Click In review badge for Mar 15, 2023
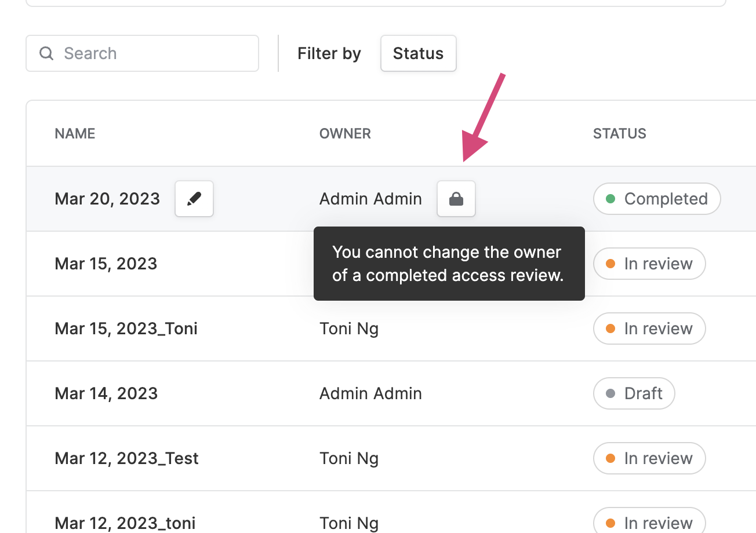 (x=649, y=264)
